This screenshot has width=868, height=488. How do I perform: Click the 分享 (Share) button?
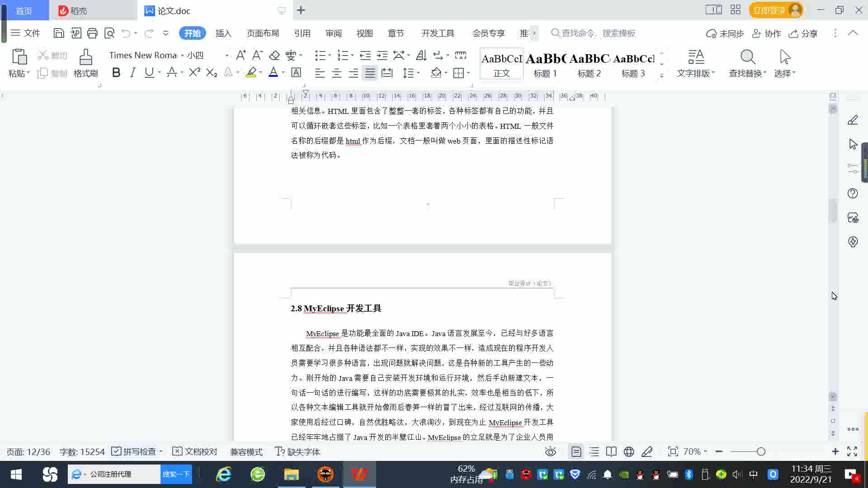[x=803, y=33]
